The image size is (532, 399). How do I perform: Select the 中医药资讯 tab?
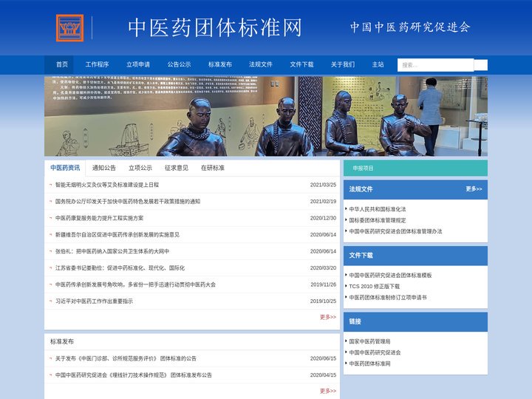coord(65,168)
